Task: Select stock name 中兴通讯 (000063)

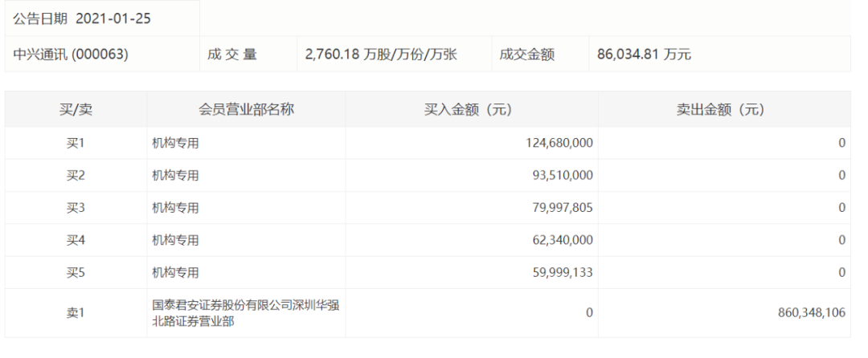Action: pyautogui.click(x=71, y=55)
